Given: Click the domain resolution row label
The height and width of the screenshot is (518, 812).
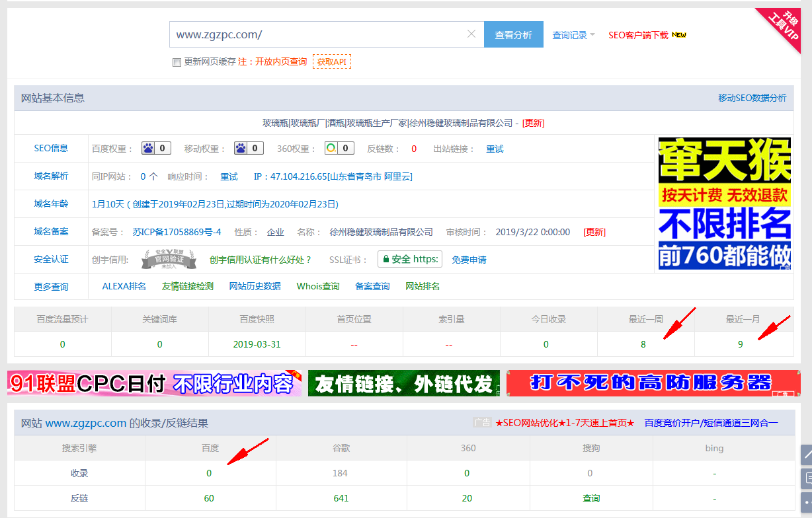Looking at the screenshot, I should pos(52,176).
